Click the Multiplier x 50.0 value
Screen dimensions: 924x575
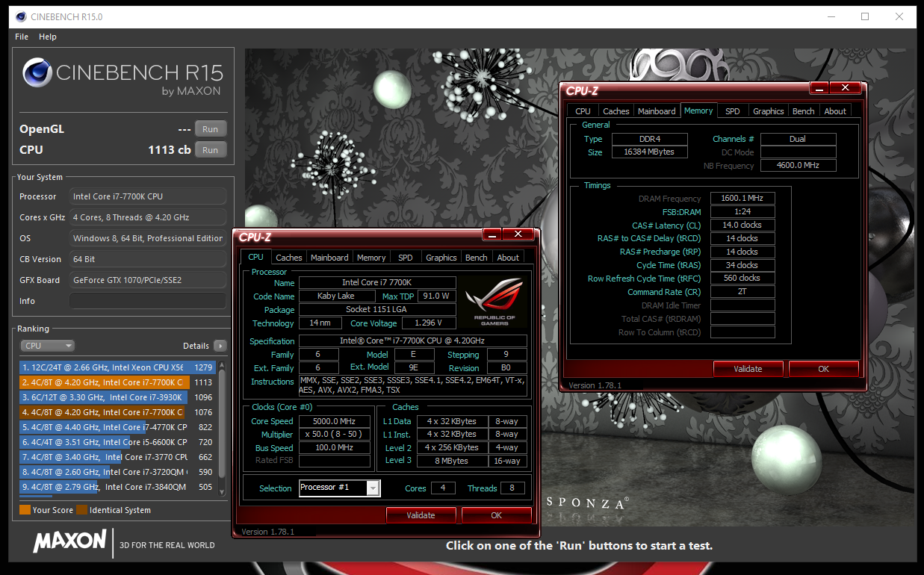point(335,435)
